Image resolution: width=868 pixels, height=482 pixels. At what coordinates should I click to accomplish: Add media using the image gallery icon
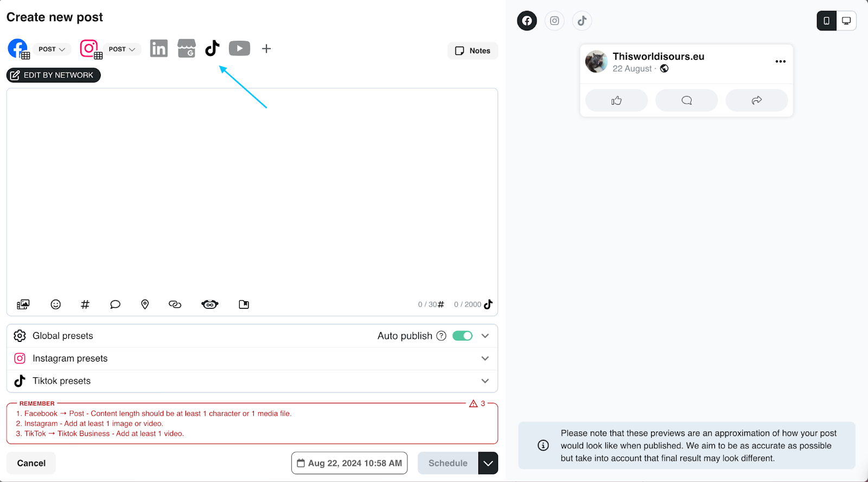pos(23,305)
